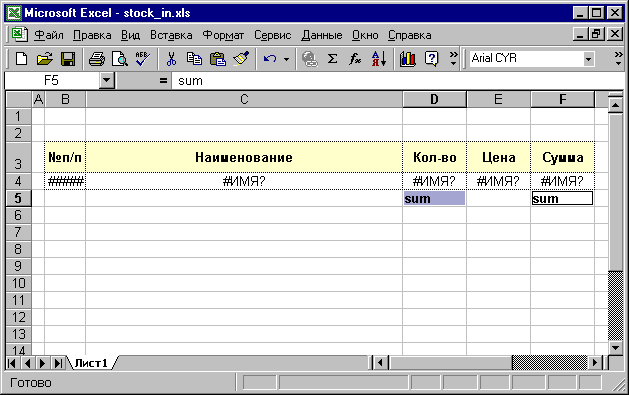Select column E header
The width and height of the screenshot is (629, 395).
pyautogui.click(x=498, y=99)
